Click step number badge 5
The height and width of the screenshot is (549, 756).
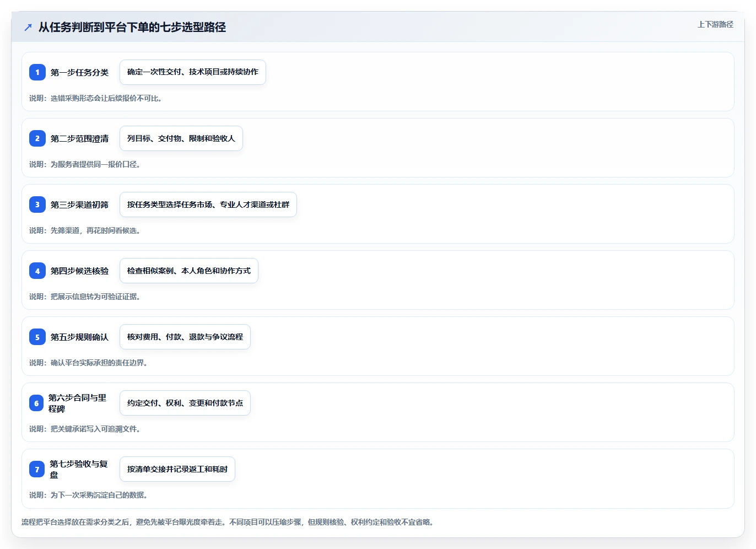37,337
